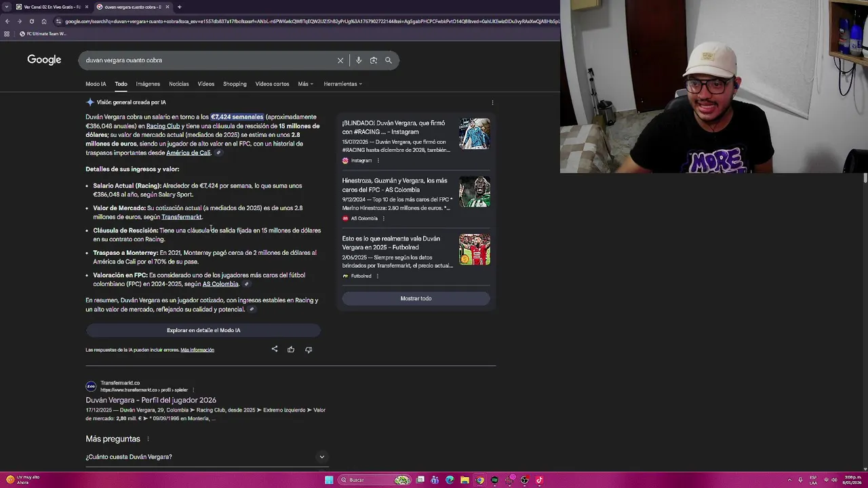Open a new browser tab
868x488 pixels.
point(179,7)
